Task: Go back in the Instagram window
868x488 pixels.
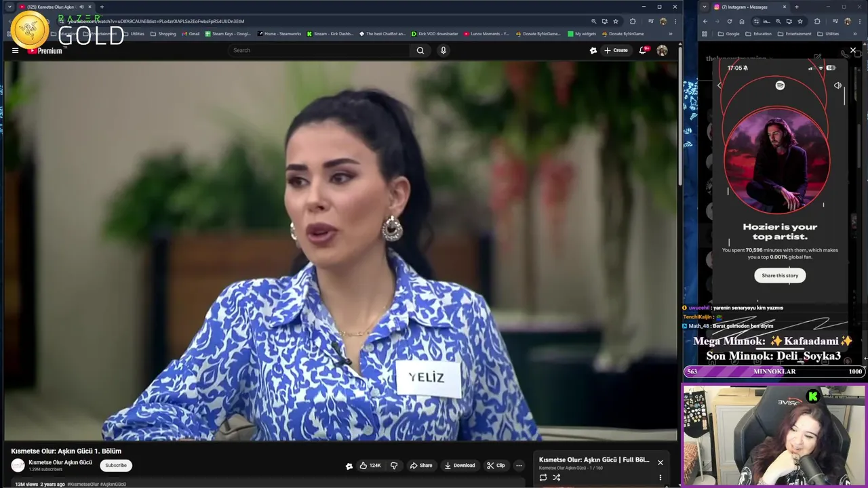Action: pyautogui.click(x=705, y=21)
